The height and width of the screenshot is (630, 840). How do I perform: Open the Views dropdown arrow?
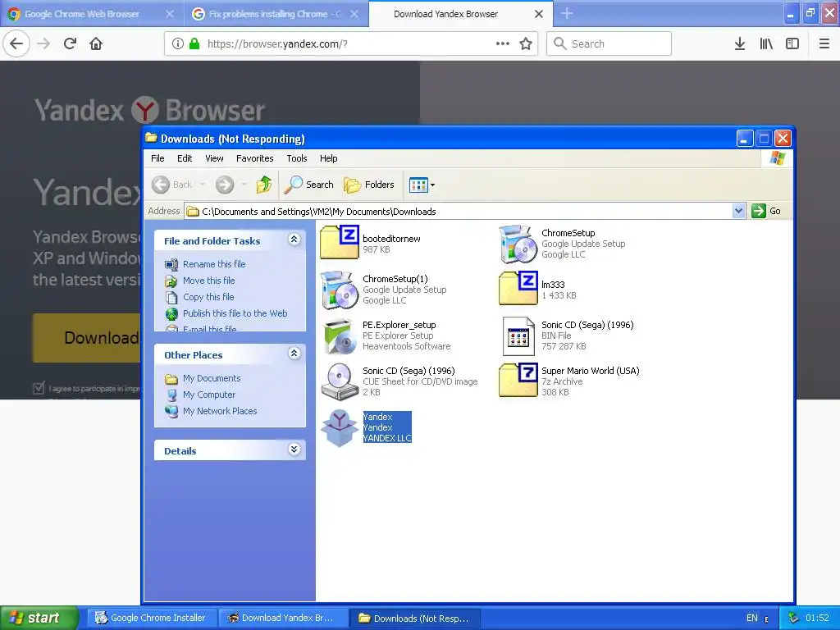pyautogui.click(x=433, y=185)
